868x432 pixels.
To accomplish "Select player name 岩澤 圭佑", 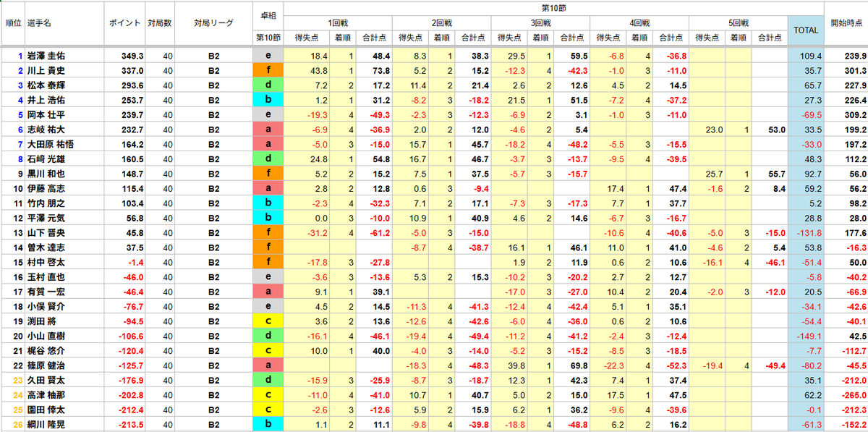I will pos(46,56).
